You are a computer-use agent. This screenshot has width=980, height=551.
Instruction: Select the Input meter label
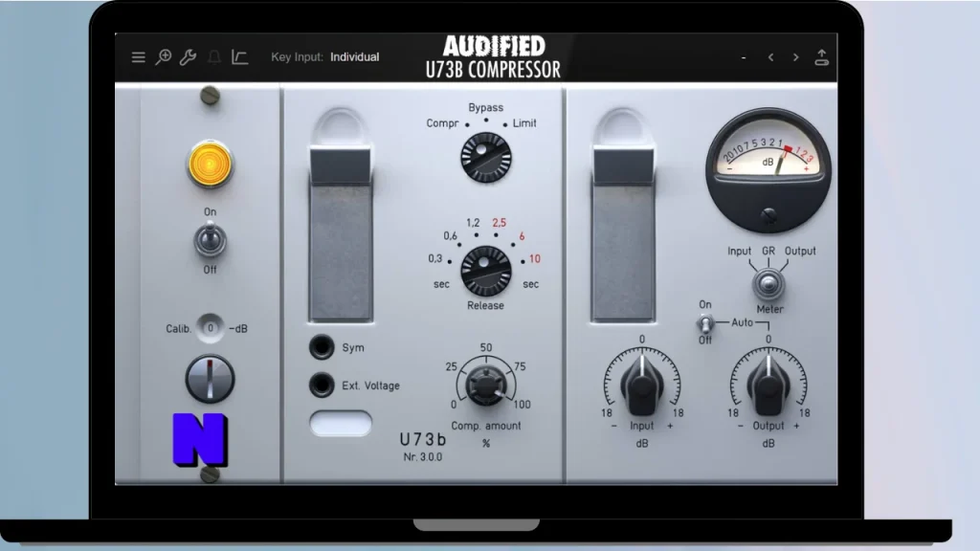click(x=740, y=252)
